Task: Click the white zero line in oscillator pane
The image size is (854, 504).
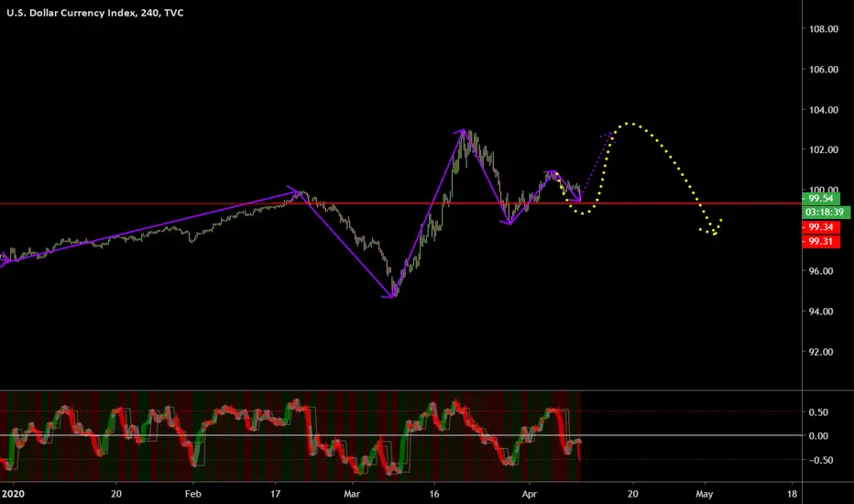Action: [400, 435]
